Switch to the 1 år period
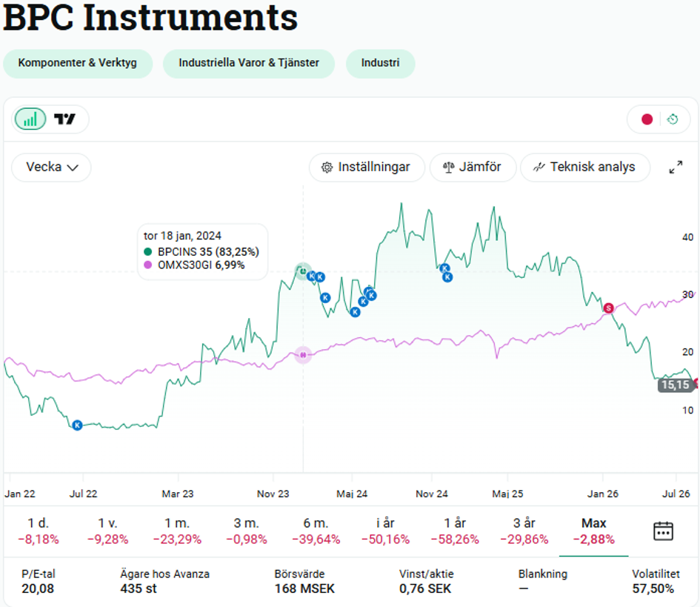Image resolution: width=700 pixels, height=607 pixels. 455,531
